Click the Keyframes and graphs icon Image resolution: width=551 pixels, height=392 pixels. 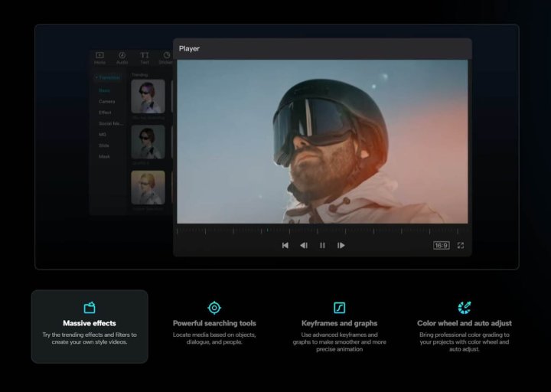(x=339, y=308)
